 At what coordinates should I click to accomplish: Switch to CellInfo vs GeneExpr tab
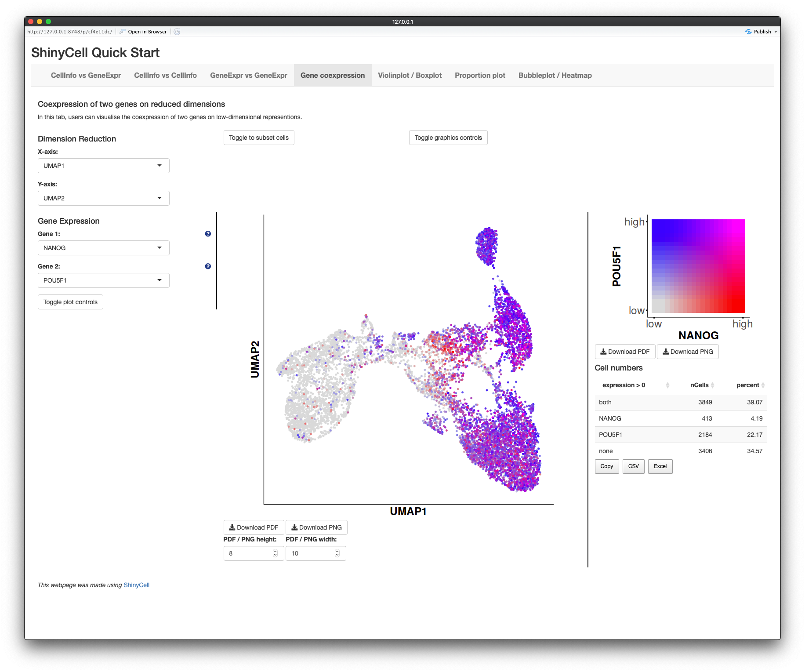(x=86, y=75)
